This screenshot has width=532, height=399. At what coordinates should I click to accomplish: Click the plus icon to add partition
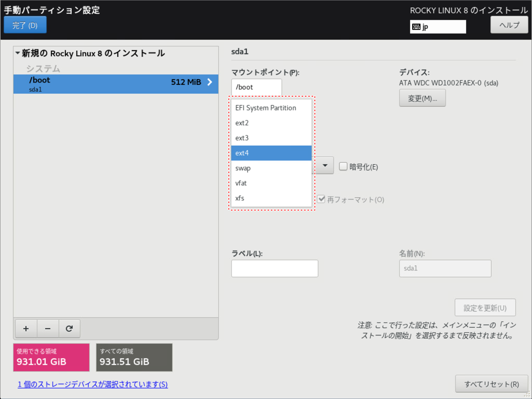click(x=26, y=329)
